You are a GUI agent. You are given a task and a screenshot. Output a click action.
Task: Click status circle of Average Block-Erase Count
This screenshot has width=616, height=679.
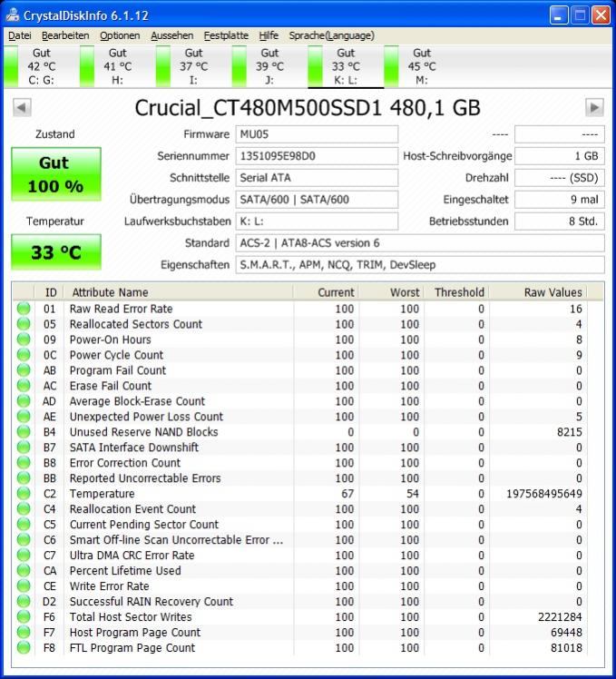24,401
